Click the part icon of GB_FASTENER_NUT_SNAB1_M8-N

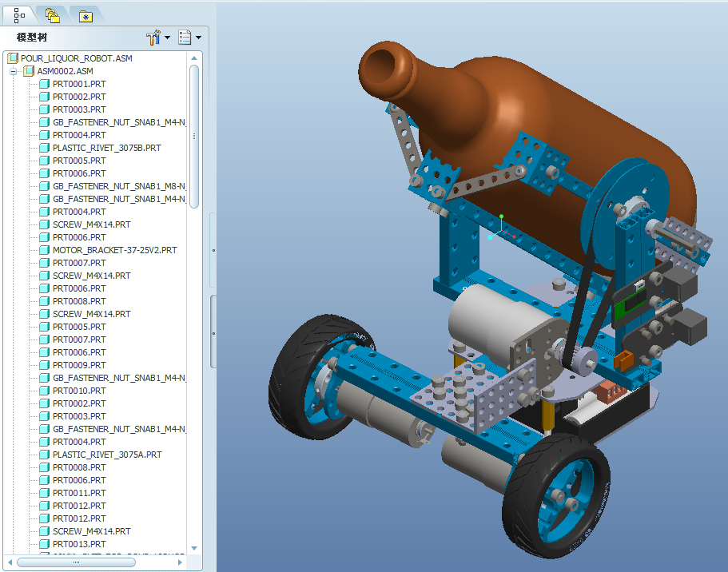pyautogui.click(x=44, y=186)
